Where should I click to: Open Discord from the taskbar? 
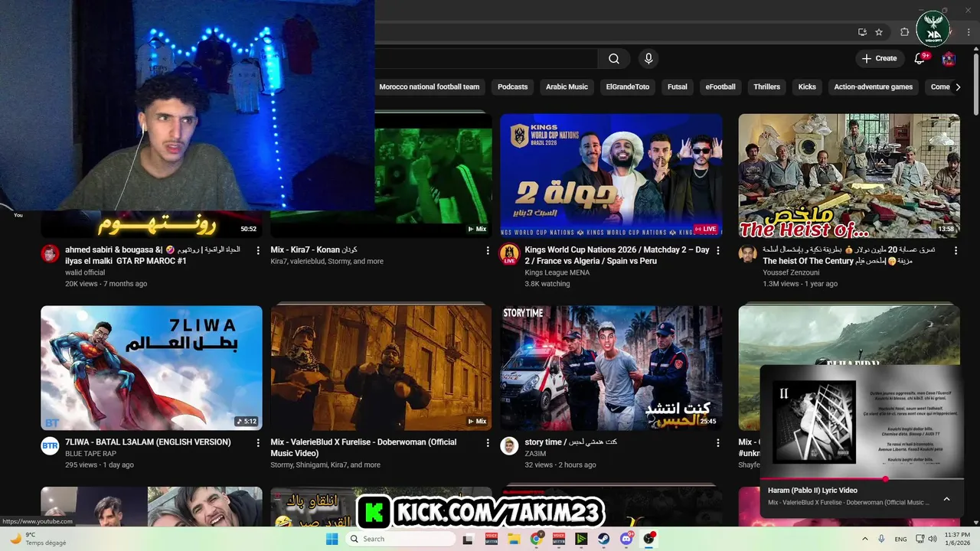626,539
